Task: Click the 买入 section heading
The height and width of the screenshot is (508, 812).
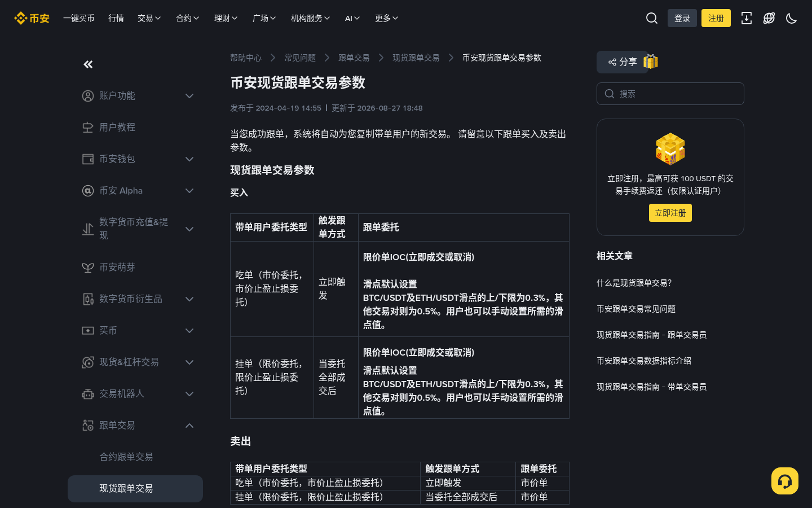Action: (239, 192)
